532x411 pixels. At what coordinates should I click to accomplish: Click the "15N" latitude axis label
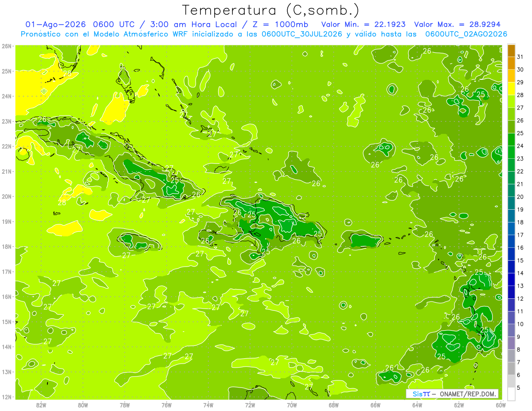click(x=6, y=322)
